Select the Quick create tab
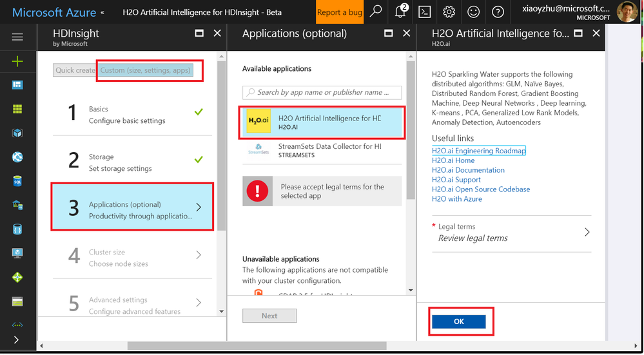 click(75, 70)
